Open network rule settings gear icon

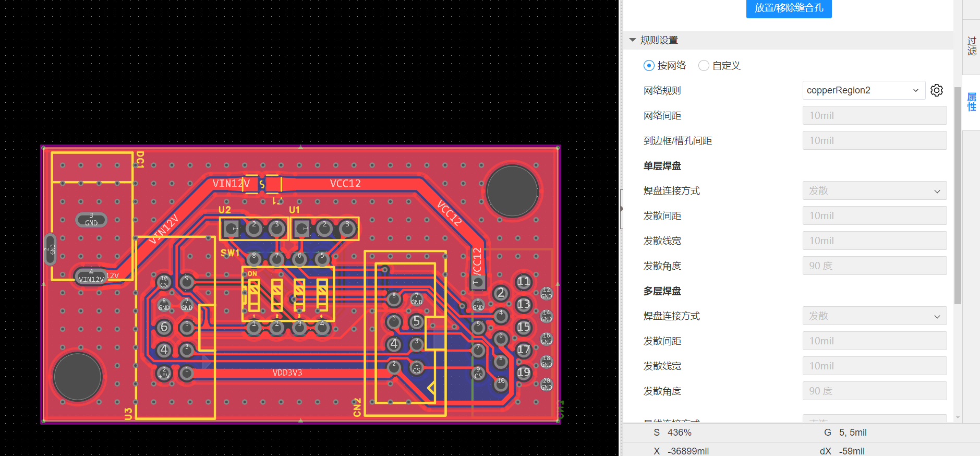[x=936, y=90]
